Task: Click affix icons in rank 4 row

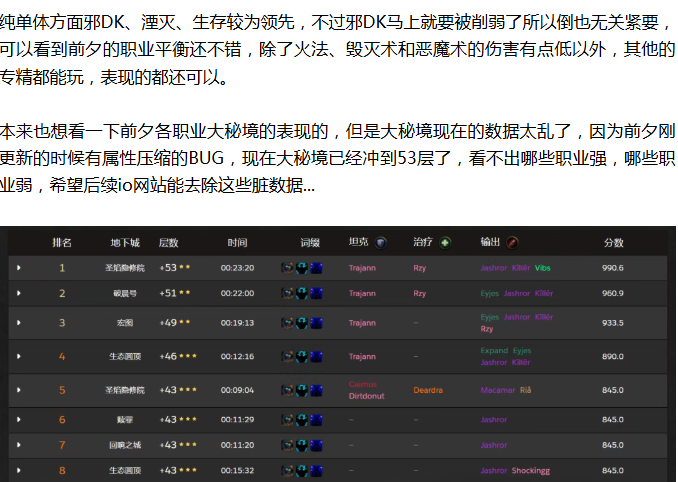Action: click(x=301, y=356)
